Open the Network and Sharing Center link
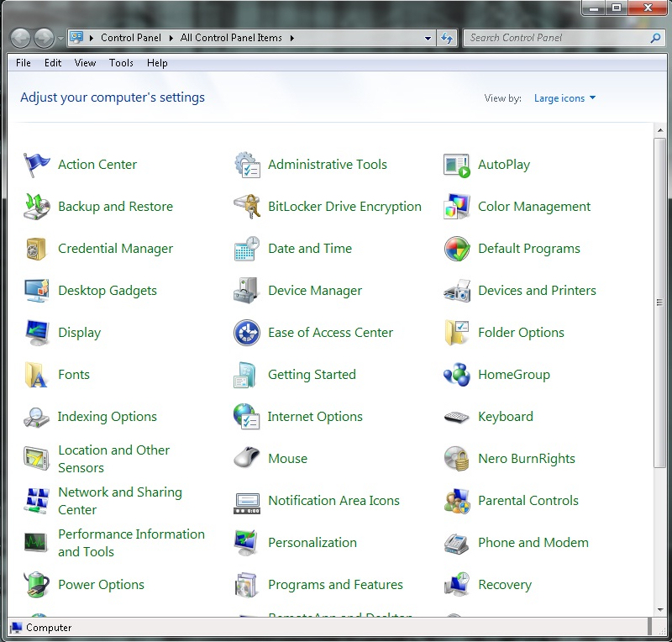The height and width of the screenshot is (642, 672). tap(120, 501)
